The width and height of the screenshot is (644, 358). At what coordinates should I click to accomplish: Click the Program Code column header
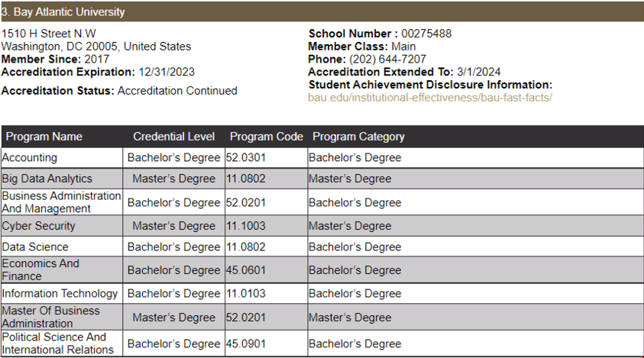266,137
